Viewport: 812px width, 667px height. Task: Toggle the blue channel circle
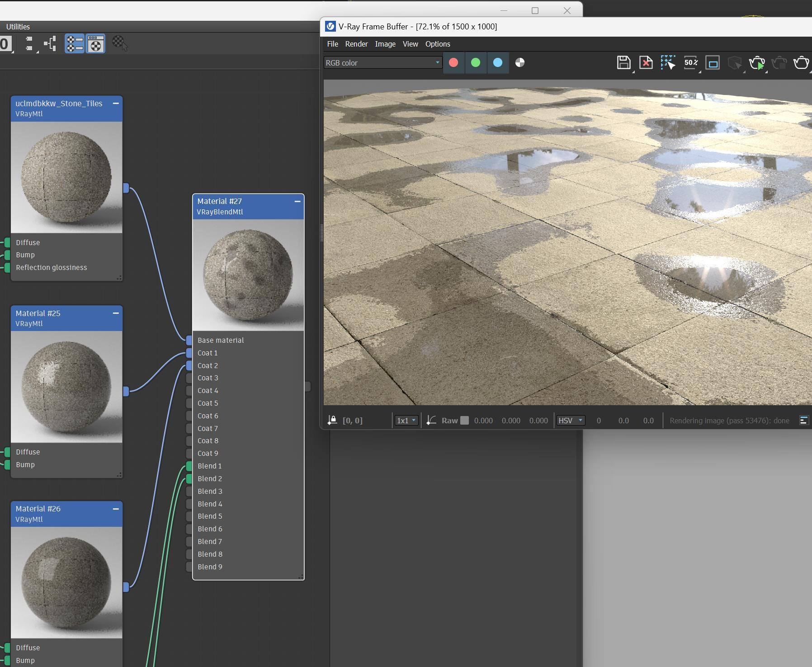click(x=498, y=62)
